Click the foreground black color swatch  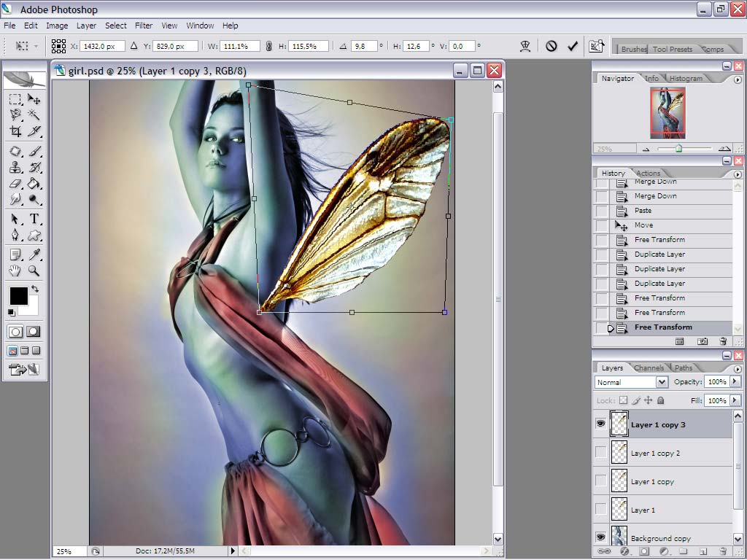click(x=18, y=296)
